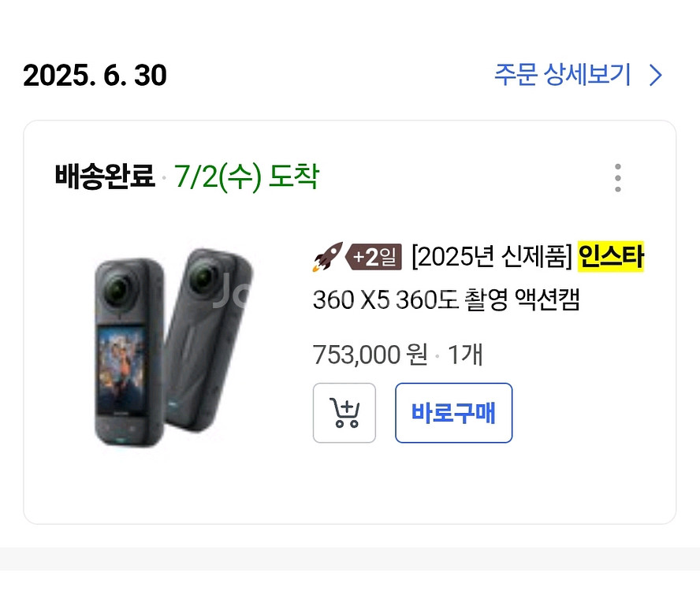Open 주문 상세보기 order details link
This screenshot has width=700, height=591.
(x=563, y=76)
